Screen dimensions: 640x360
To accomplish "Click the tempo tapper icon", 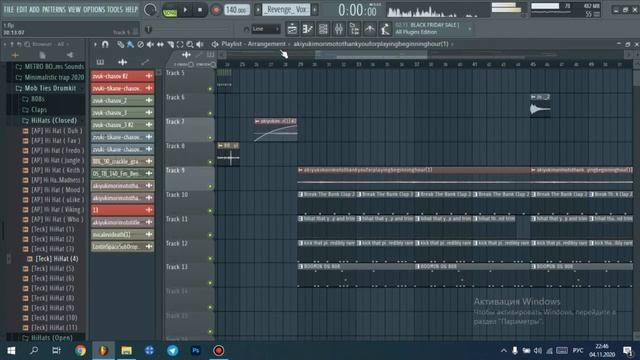I will [x=369, y=29].
